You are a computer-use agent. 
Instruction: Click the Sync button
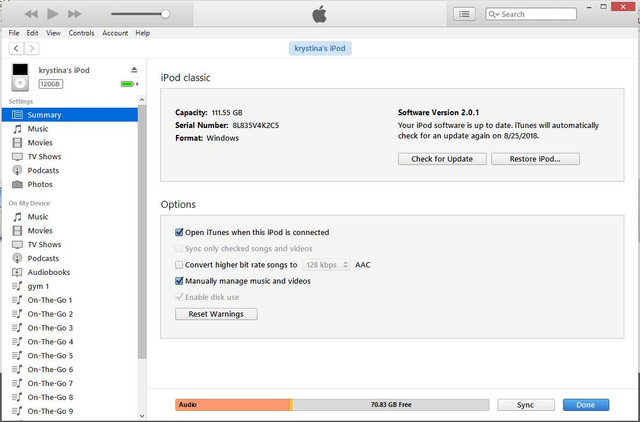pos(526,405)
